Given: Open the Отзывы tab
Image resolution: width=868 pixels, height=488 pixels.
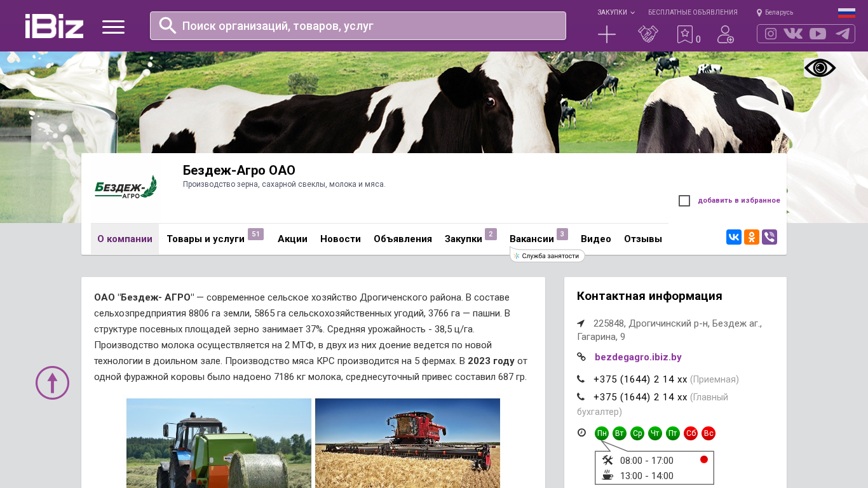Looking at the screenshot, I should tap(643, 239).
